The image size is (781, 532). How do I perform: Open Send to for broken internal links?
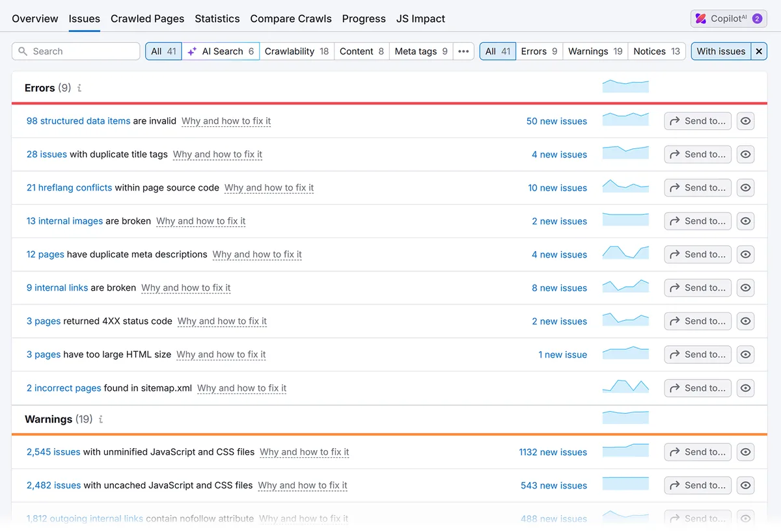click(698, 287)
